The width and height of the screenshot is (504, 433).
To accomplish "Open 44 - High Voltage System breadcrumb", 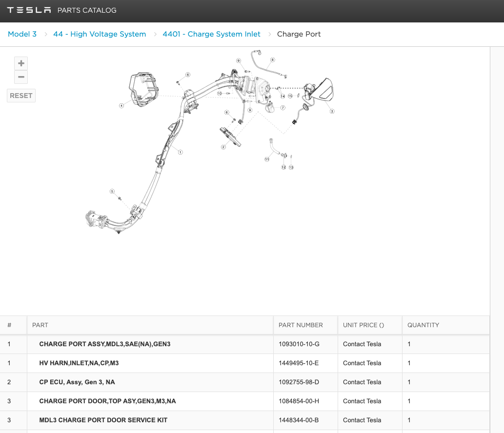I will pos(100,34).
